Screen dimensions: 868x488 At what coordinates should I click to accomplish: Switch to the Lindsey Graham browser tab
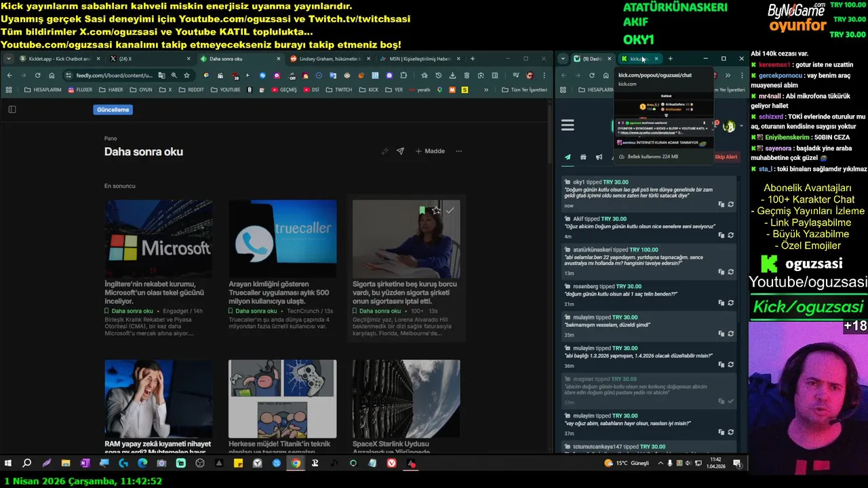(x=329, y=59)
